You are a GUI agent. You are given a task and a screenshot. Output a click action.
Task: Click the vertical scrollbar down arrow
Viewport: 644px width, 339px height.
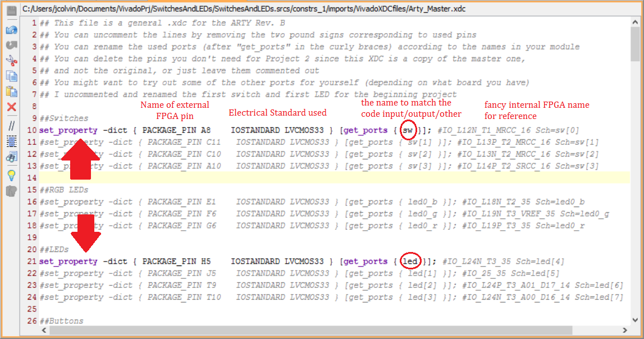[636, 320]
